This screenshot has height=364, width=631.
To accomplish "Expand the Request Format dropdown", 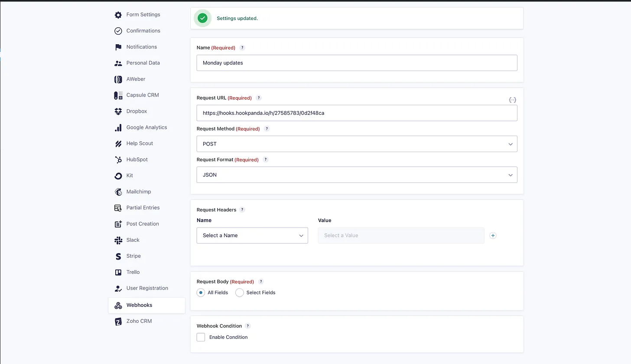I will 356,175.
